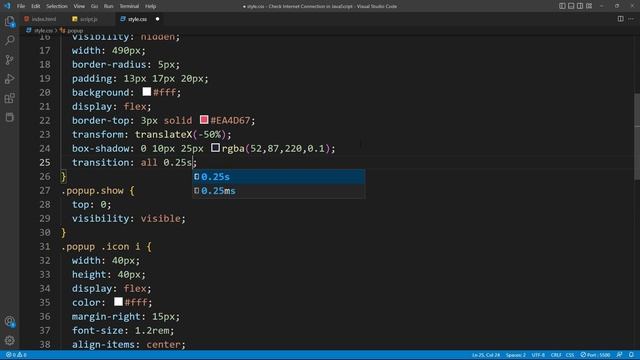Click the rgba color swatch on line 24
640x360 pixels.
coord(216,148)
